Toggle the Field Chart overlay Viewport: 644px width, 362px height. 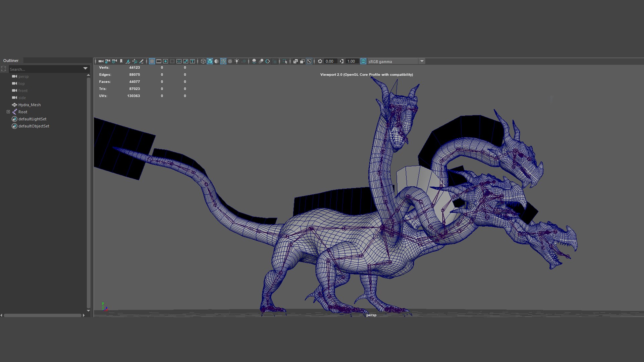pos(179,61)
